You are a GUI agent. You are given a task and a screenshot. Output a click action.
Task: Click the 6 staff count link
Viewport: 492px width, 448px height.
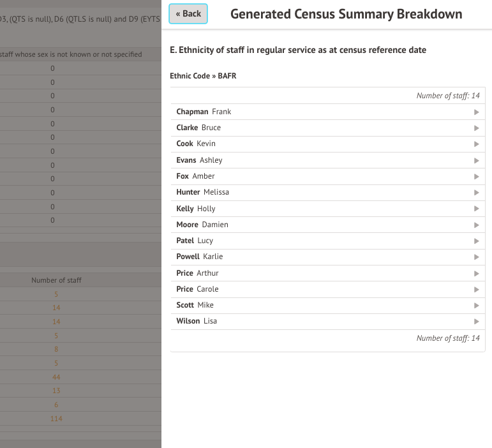pos(56,405)
